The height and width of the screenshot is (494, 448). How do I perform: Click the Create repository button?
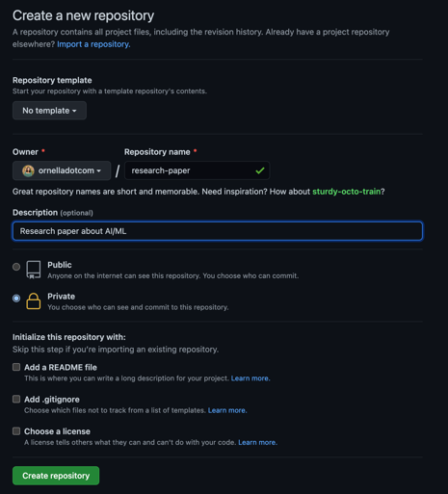56,476
